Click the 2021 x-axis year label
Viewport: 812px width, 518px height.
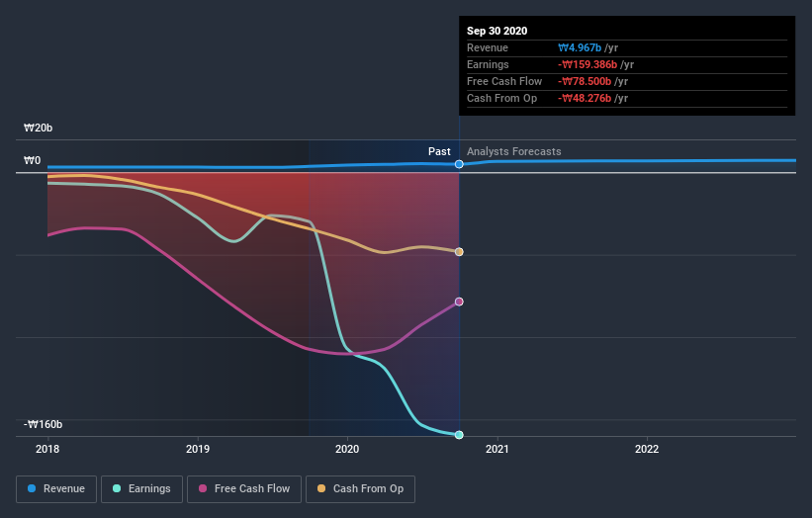click(497, 449)
